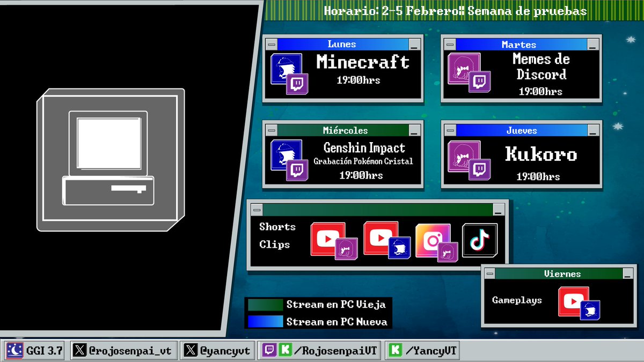Click the Stream en PC Vieja legend text

pos(336,305)
